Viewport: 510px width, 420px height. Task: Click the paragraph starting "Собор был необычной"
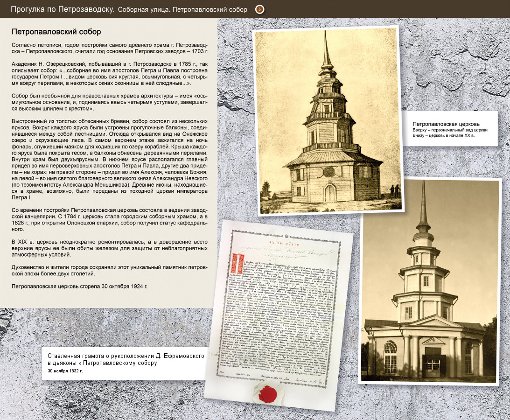click(x=110, y=102)
